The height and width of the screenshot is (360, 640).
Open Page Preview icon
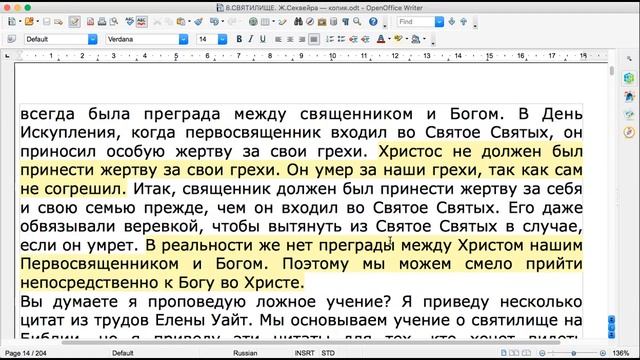(x=114, y=22)
